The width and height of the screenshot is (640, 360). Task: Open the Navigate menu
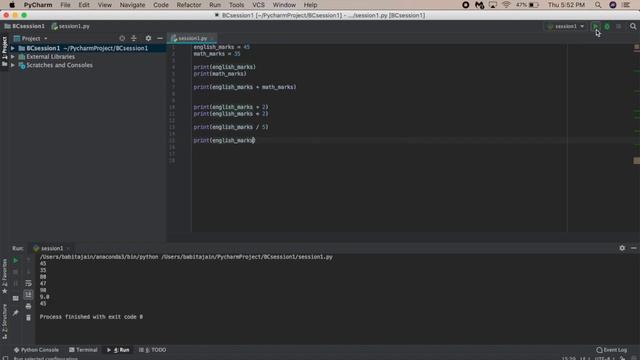click(132, 5)
